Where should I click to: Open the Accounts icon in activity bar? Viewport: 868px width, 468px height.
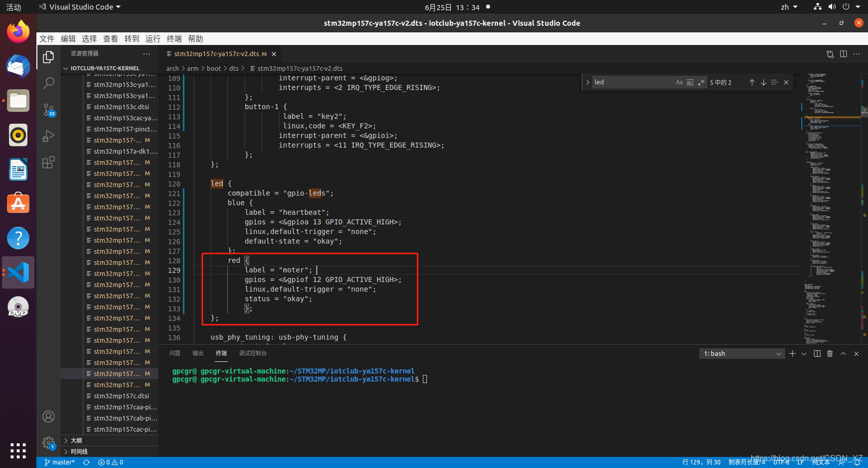coord(49,416)
